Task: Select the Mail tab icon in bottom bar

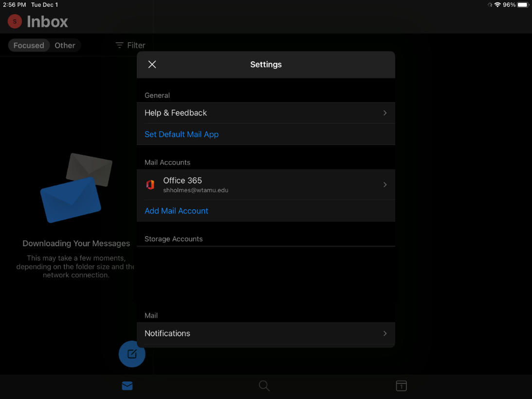Action: coord(127,386)
